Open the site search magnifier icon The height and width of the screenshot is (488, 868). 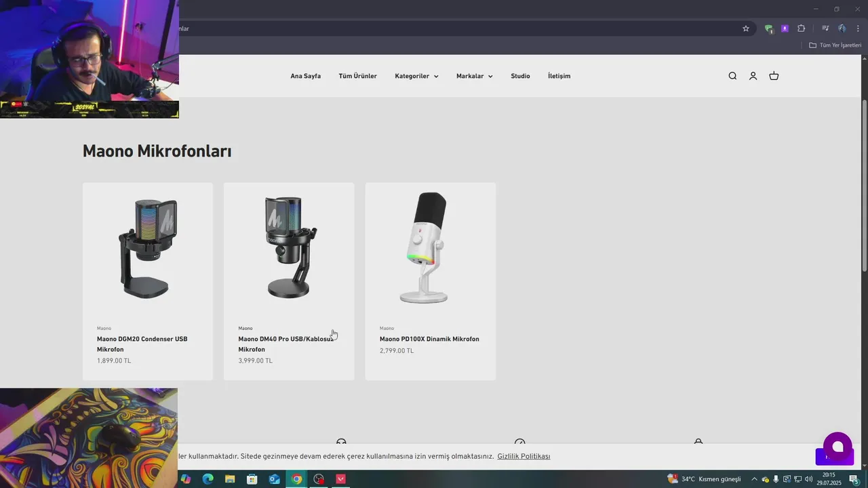coord(732,76)
